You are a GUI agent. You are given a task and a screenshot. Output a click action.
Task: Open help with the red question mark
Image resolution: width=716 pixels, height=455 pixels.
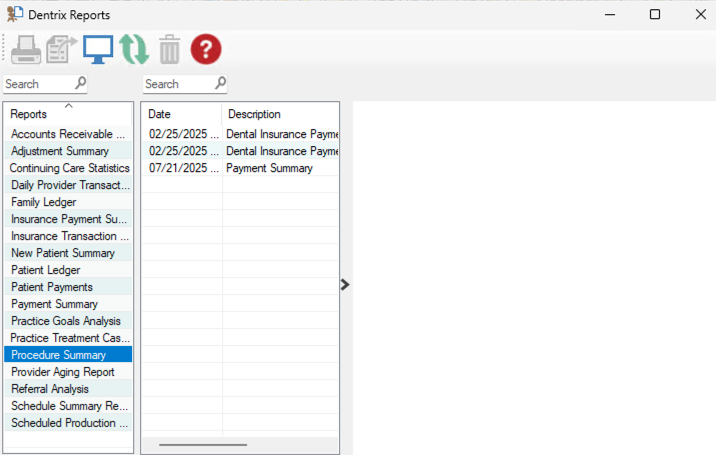tap(206, 49)
